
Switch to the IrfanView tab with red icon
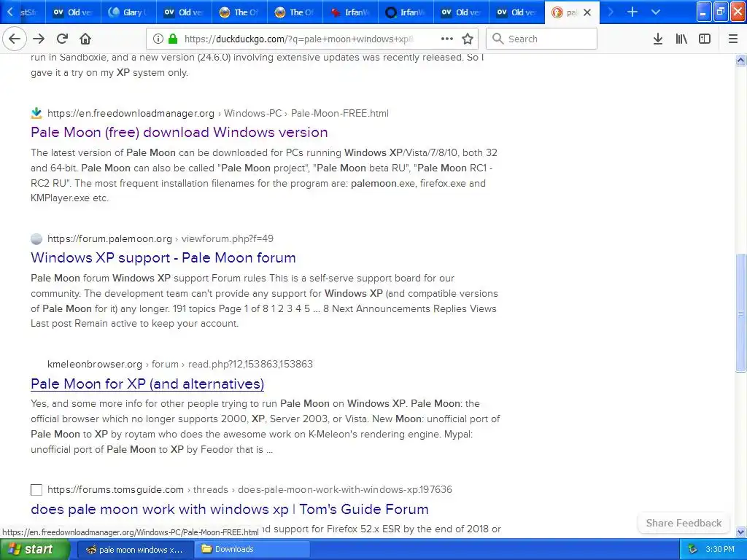point(350,12)
